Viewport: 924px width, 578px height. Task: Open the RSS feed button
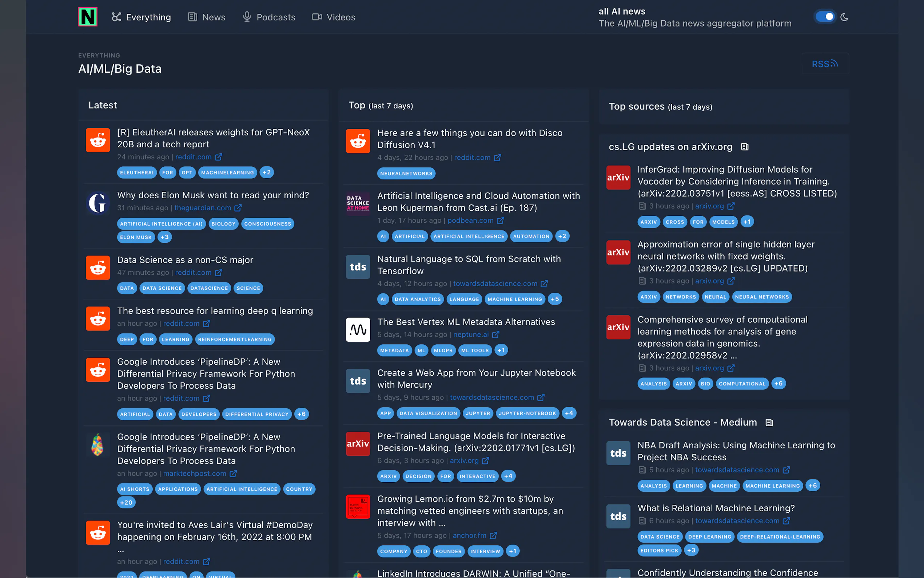point(825,64)
